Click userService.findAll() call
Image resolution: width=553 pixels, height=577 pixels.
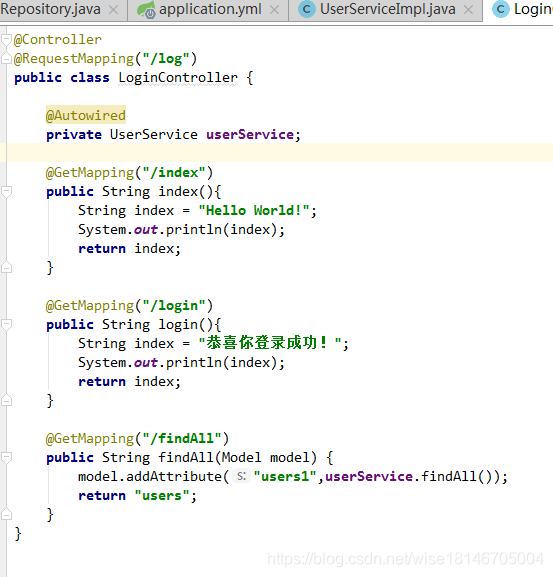point(410,477)
